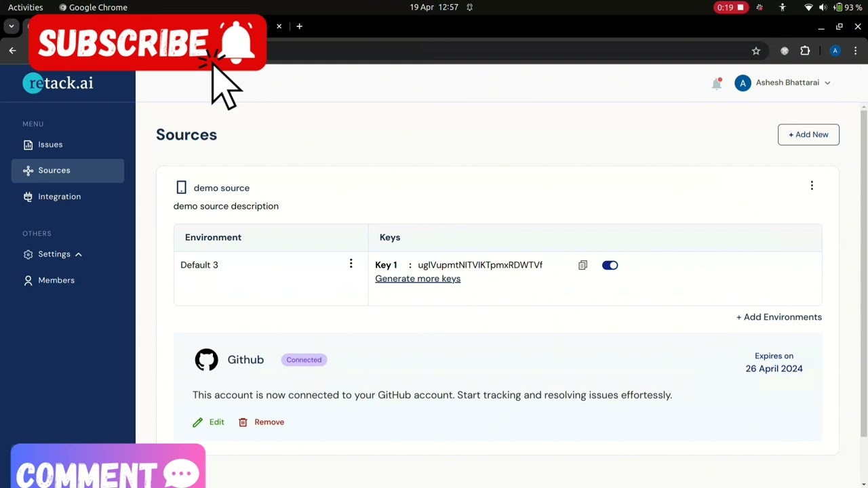Viewport: 868px width, 488px height.
Task: Open battery status indicator
Action: [848, 7]
